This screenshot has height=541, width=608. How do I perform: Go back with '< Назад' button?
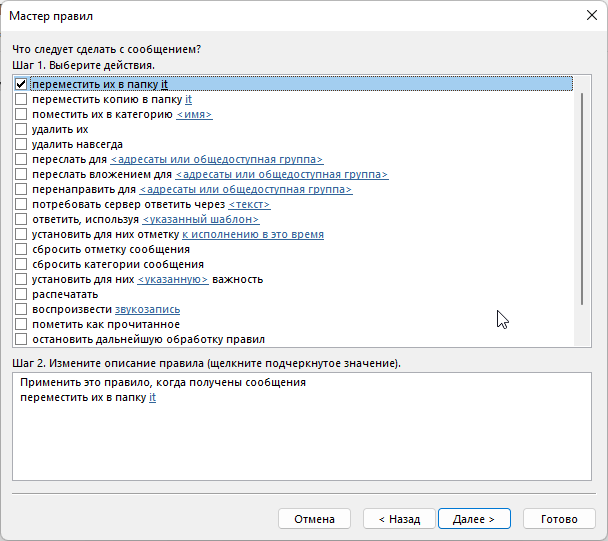pos(392,519)
